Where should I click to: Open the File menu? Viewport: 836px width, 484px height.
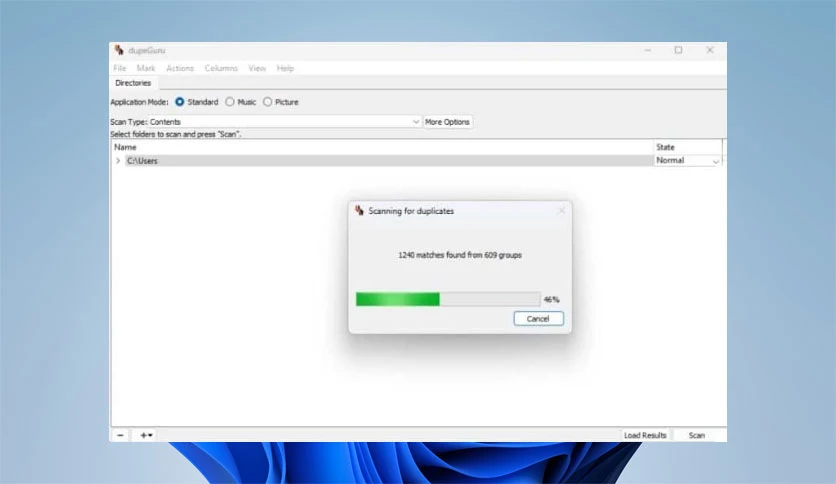(120, 68)
